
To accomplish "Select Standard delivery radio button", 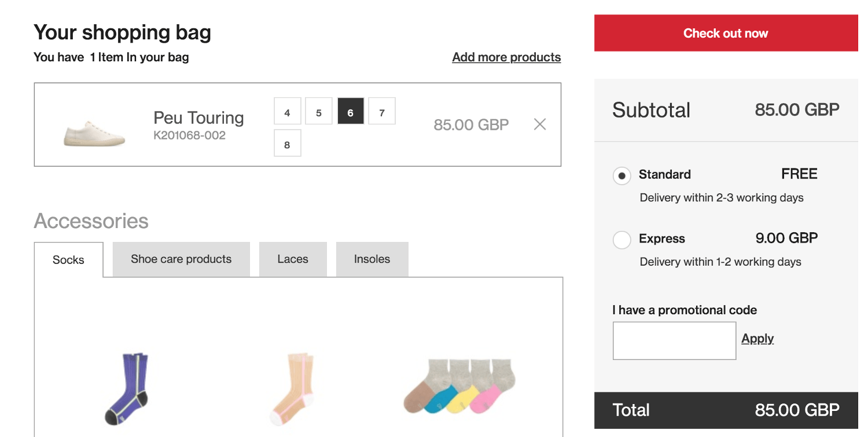I will click(621, 175).
